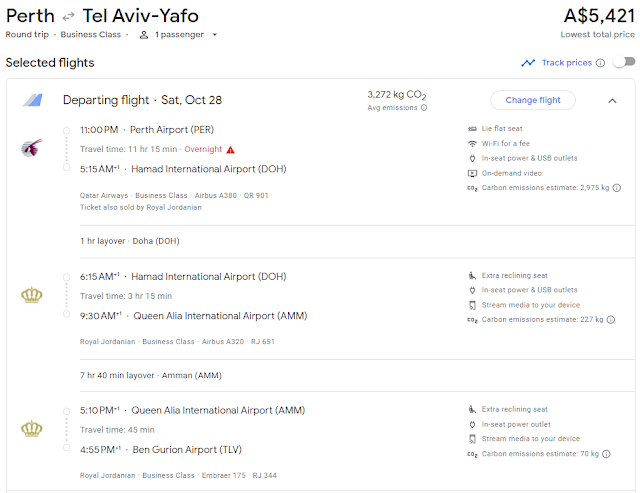Click info icon beside 70 kg estimate

click(606, 453)
